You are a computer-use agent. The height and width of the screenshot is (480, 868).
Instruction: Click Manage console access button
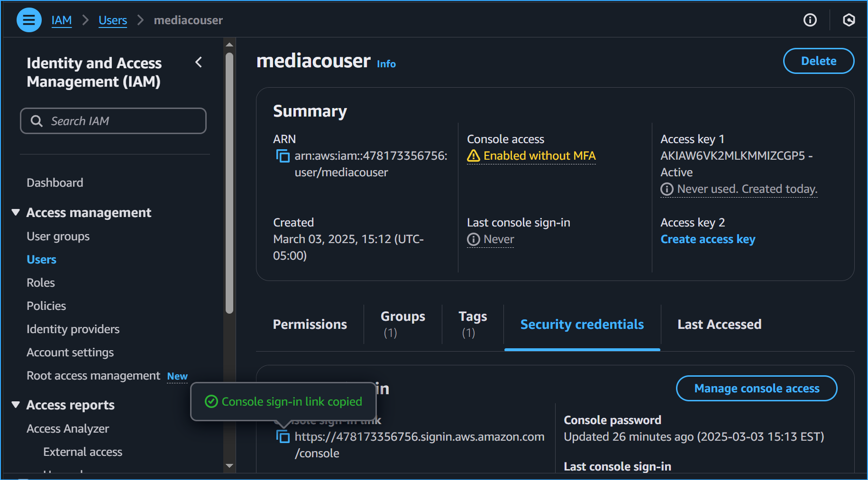pyautogui.click(x=756, y=389)
